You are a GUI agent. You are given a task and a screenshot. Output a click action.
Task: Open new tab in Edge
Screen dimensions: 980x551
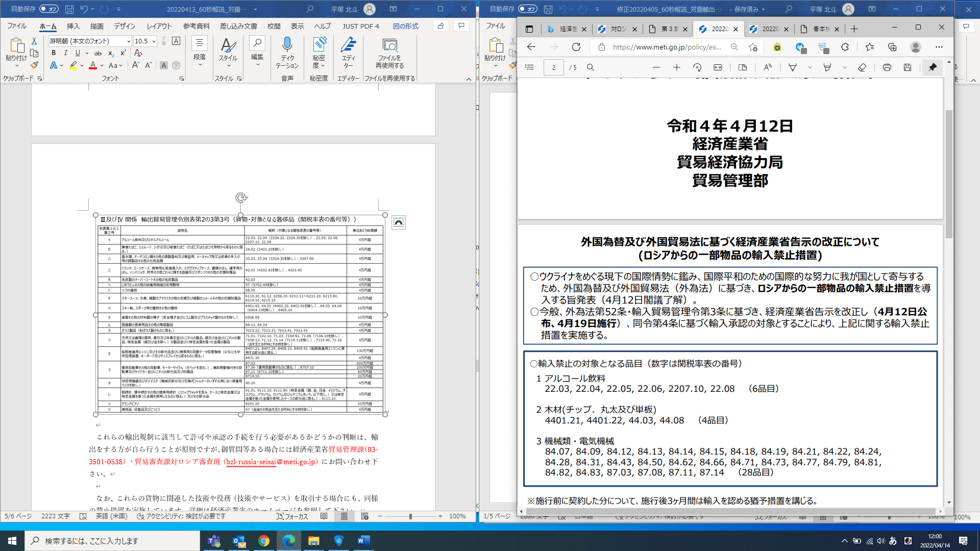pos(854,29)
